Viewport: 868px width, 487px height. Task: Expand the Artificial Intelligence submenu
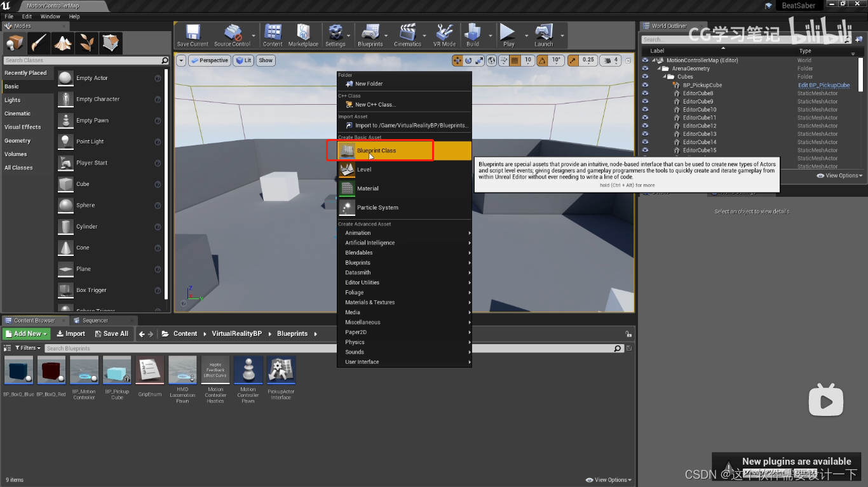coord(405,243)
